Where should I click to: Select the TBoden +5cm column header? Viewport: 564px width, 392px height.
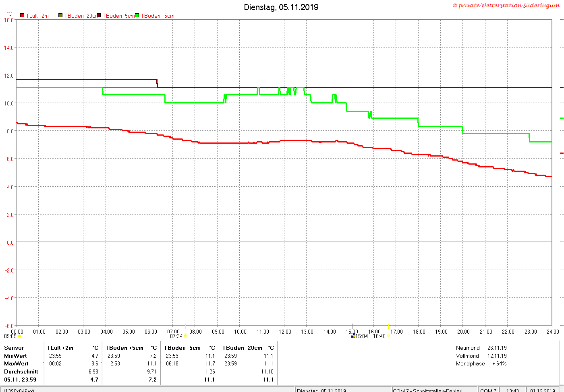tap(124, 348)
